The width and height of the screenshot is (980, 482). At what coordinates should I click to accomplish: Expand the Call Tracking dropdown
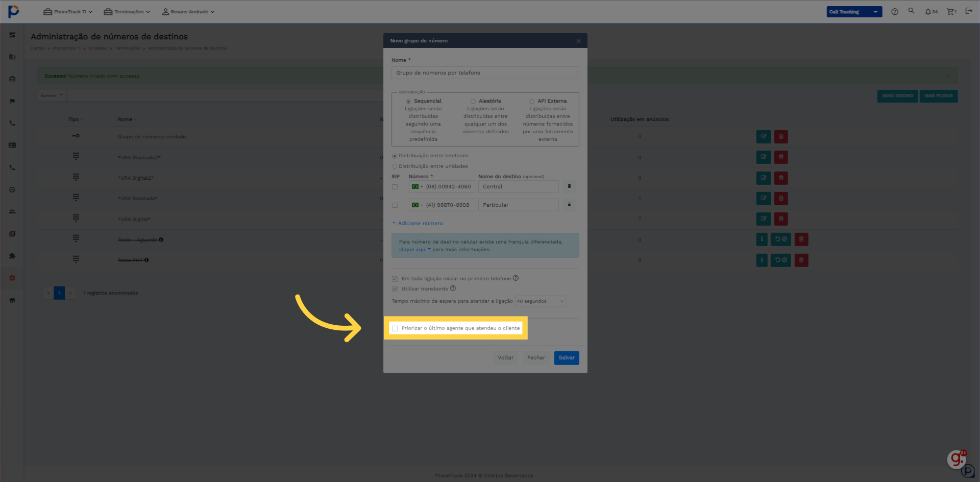[854, 12]
